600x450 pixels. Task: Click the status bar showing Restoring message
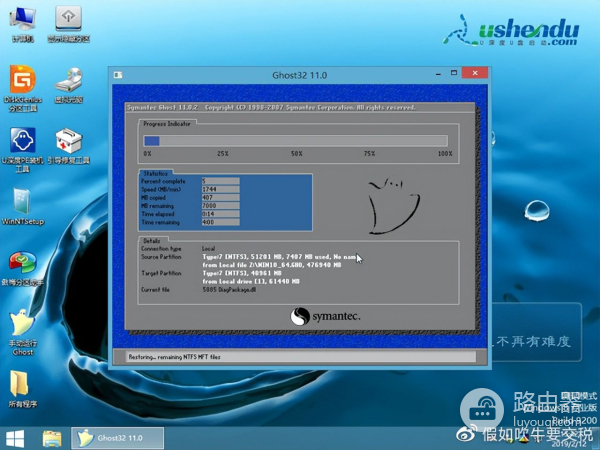pyautogui.click(x=300, y=357)
